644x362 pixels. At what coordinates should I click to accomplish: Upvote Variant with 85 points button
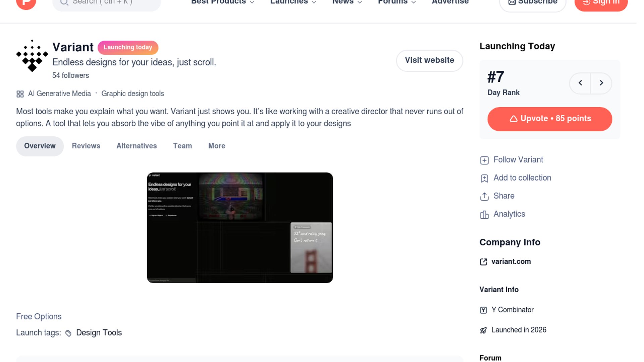pyautogui.click(x=549, y=119)
